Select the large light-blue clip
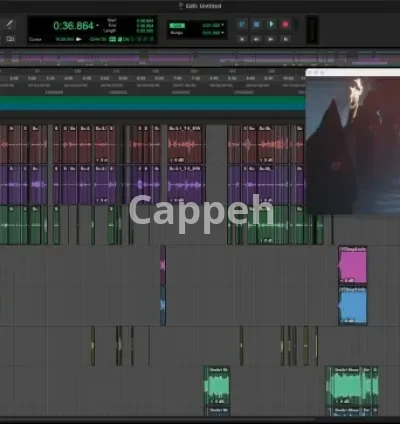The image size is (400, 424). click(x=353, y=306)
